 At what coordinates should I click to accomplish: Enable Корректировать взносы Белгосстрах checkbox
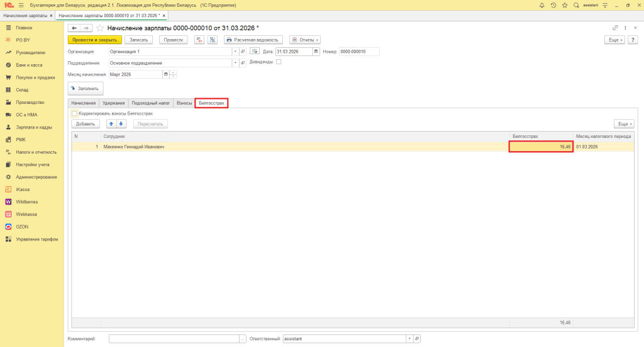coord(74,113)
